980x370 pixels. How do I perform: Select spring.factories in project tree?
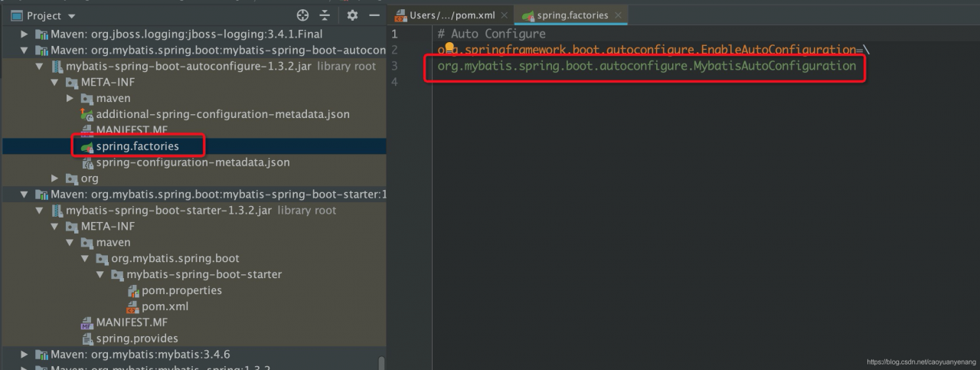137,146
